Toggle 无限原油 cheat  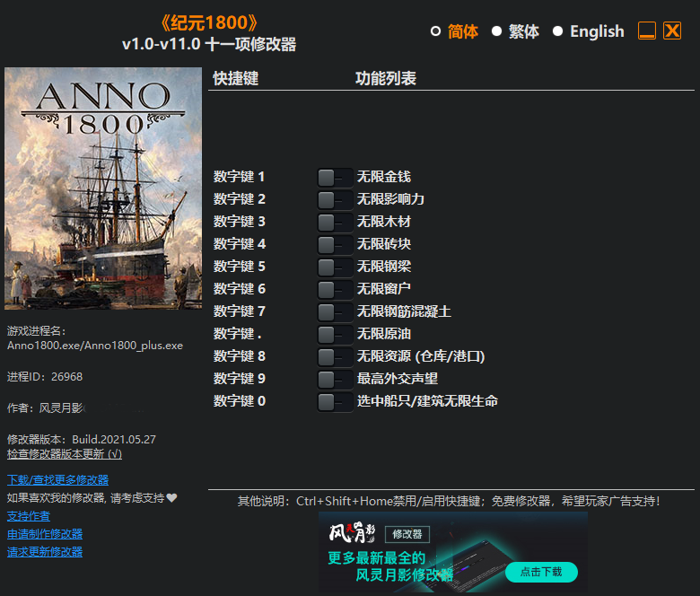[335, 334]
